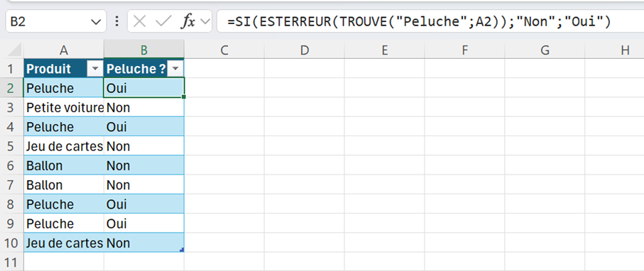Click inside the formula bar text
Viewport: 644px width, 271px height.
click(x=419, y=22)
